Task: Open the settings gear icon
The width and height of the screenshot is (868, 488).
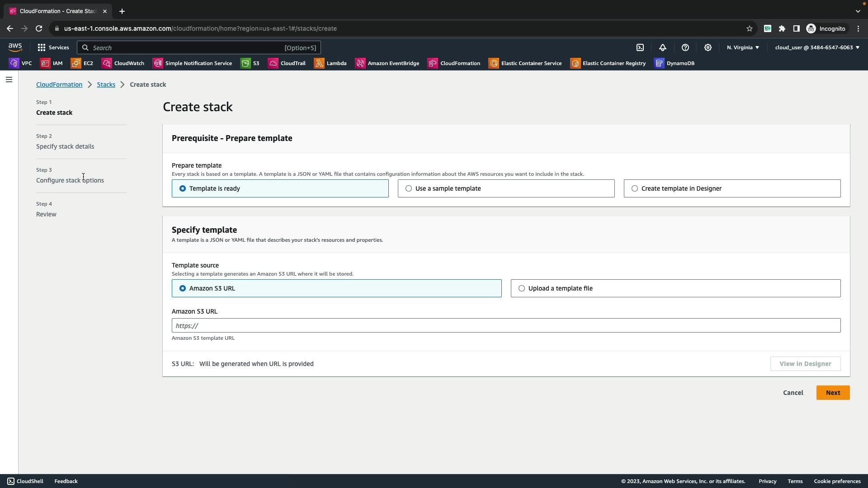Action: pos(708,47)
